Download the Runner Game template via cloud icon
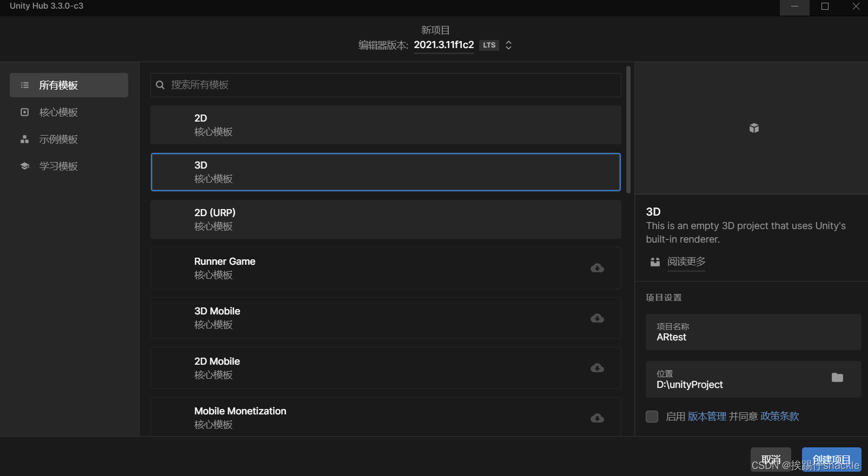Viewport: 868px width, 476px height. [597, 268]
